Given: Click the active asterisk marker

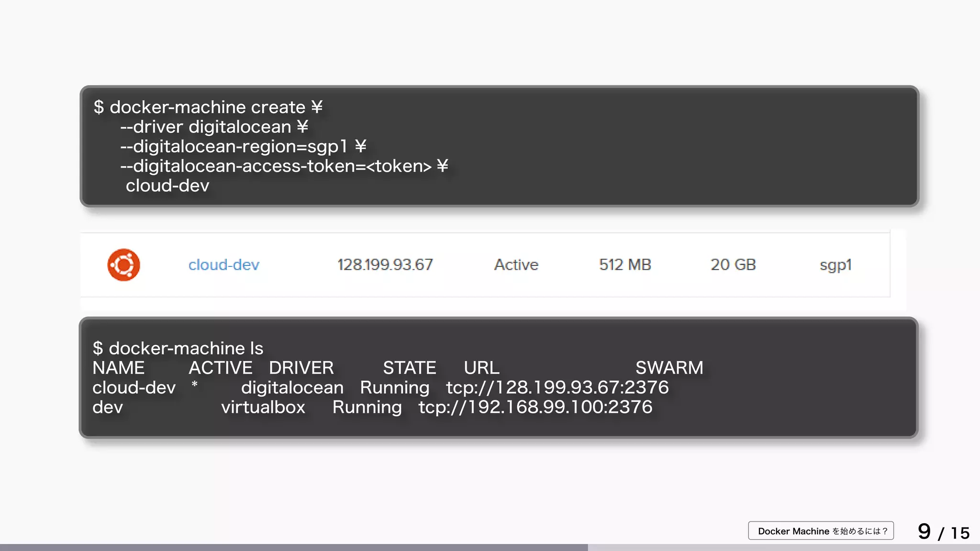Looking at the screenshot, I should 194,385.
